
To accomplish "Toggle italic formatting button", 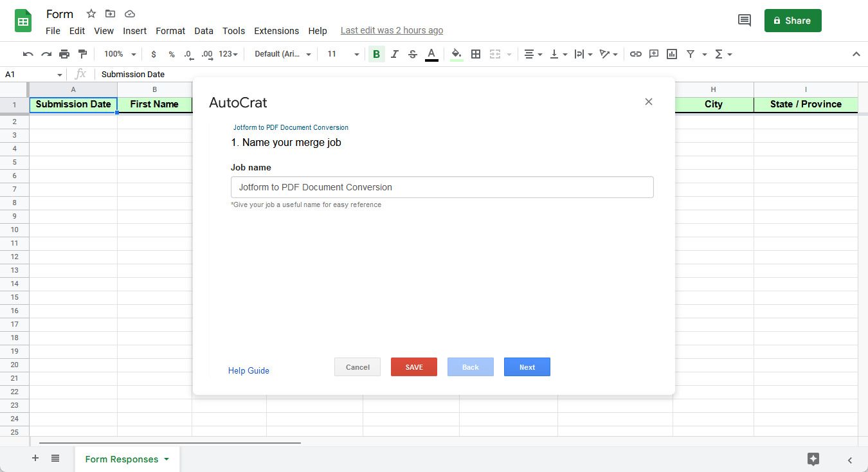I will click(x=395, y=54).
